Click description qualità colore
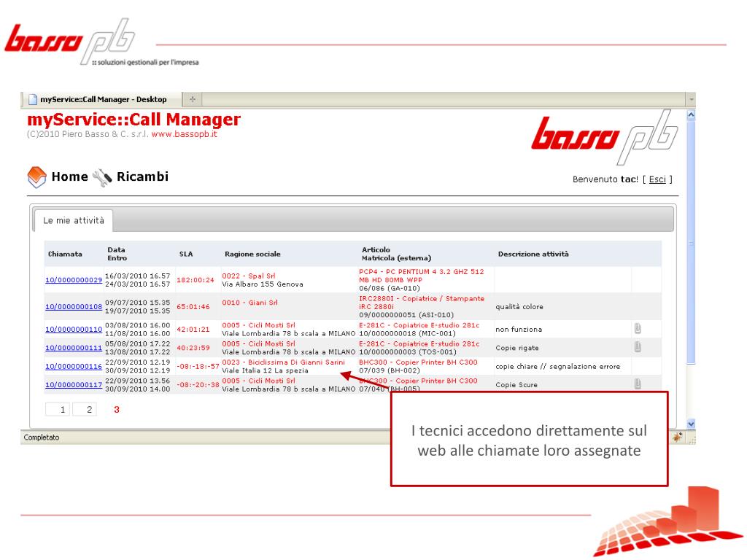 point(519,307)
